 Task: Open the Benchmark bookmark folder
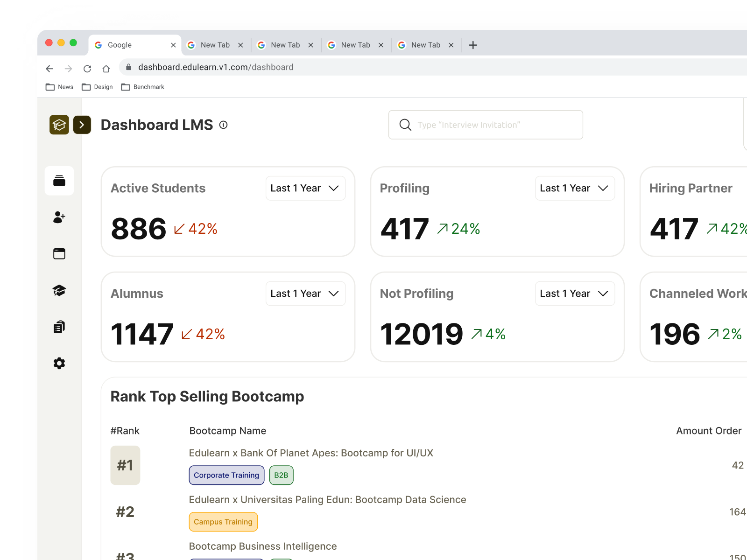click(x=143, y=87)
